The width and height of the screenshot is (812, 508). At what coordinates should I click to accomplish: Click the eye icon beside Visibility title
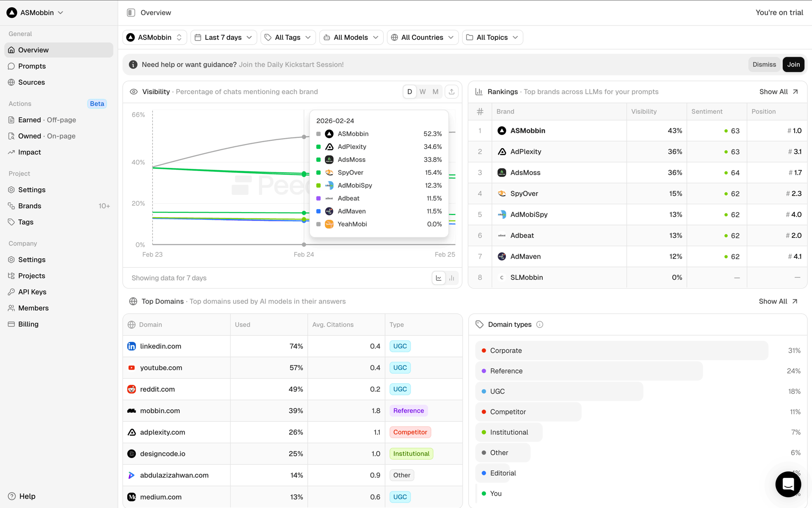[134, 92]
